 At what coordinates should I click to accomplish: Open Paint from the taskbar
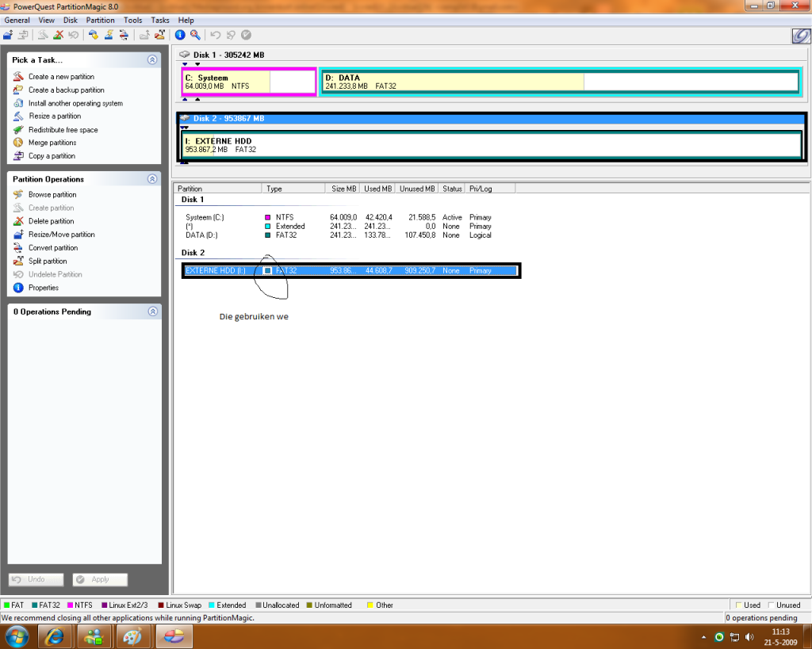[132, 636]
